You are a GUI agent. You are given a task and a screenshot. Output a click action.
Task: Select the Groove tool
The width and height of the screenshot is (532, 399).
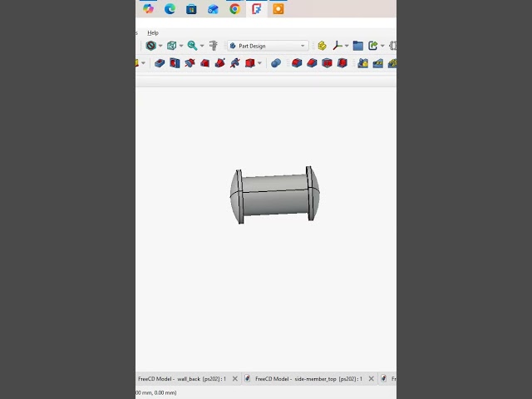click(190, 63)
